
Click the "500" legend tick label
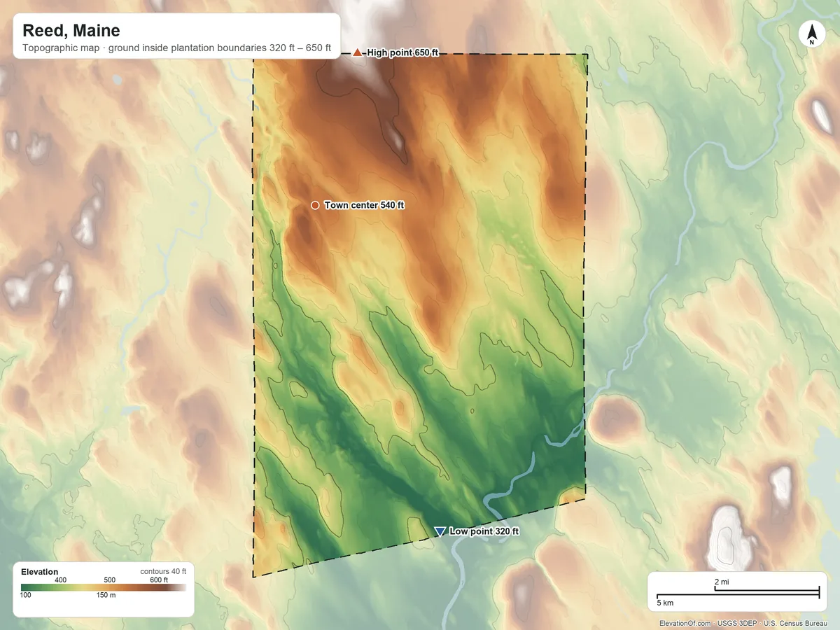tap(109, 580)
